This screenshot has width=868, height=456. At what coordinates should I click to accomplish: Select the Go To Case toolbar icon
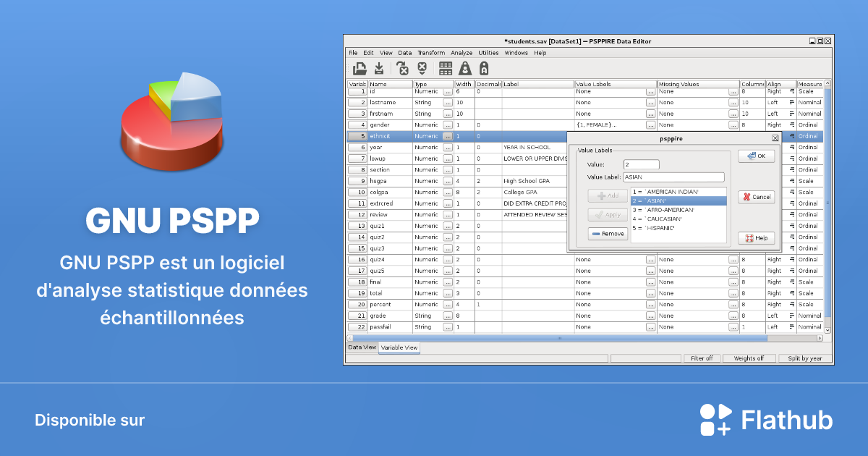point(402,68)
